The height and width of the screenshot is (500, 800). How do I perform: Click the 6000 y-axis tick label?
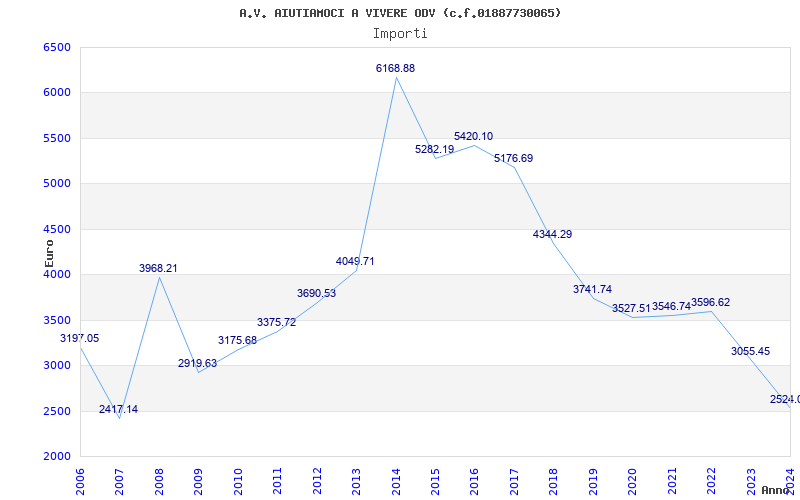(x=57, y=93)
